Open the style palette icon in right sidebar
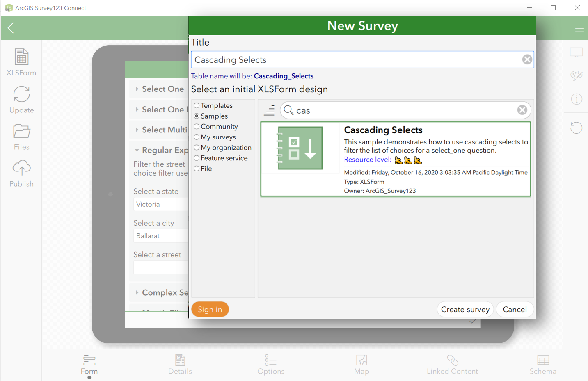 576,75
